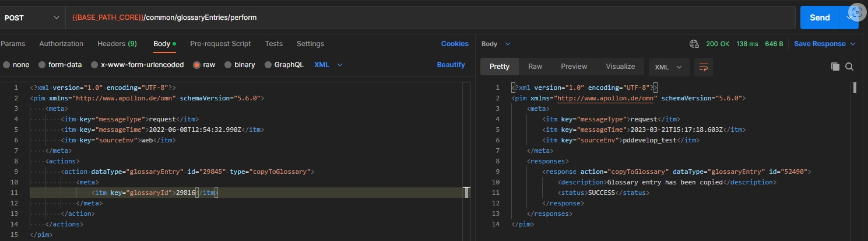Screen dimensions: 868x241
Task: Open the Pre-request Script tab
Action: point(220,44)
